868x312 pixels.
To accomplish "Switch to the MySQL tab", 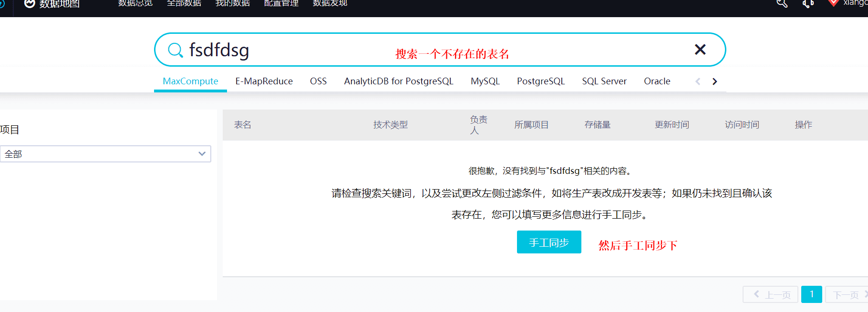I will point(485,81).
